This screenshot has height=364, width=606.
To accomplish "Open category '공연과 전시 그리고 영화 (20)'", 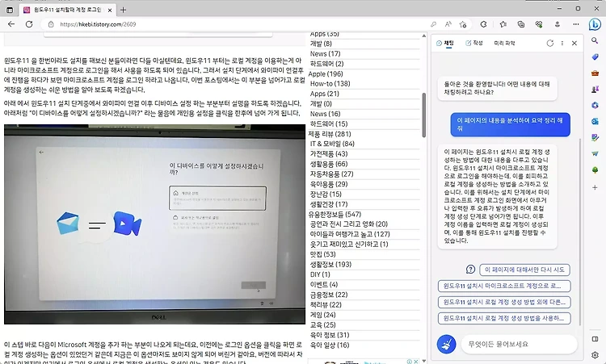I will 348,224.
